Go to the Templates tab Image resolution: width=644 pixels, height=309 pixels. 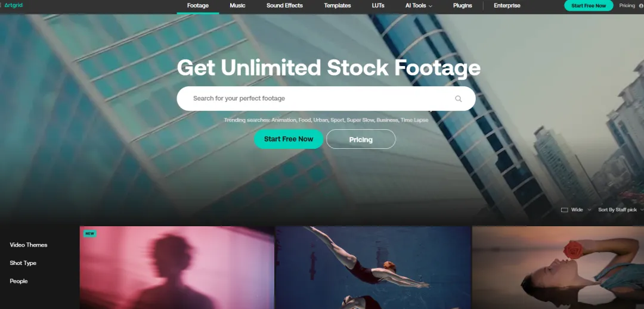point(337,6)
